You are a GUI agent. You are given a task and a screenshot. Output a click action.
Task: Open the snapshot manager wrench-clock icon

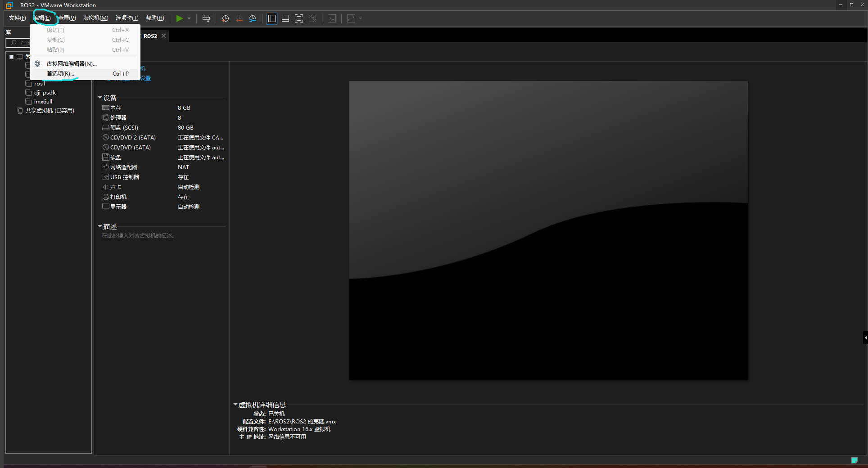pos(253,18)
